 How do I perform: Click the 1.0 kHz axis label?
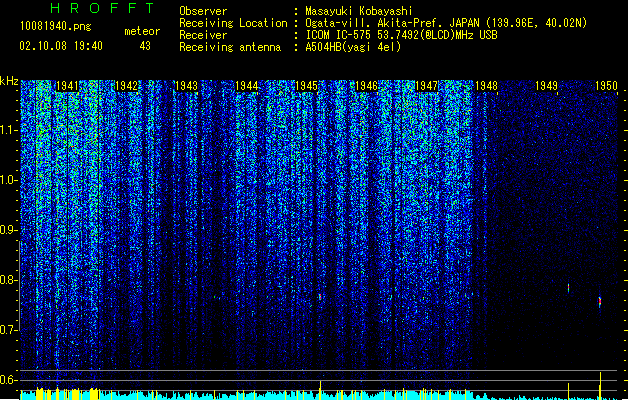(8, 180)
